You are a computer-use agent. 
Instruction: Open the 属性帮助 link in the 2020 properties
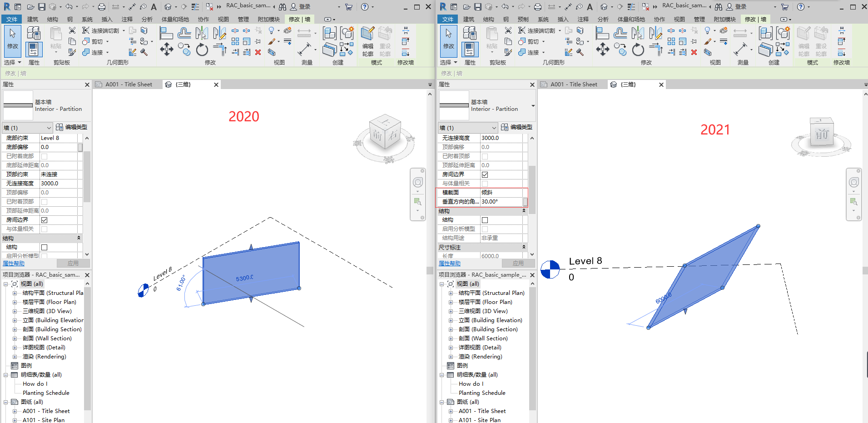[x=14, y=264]
